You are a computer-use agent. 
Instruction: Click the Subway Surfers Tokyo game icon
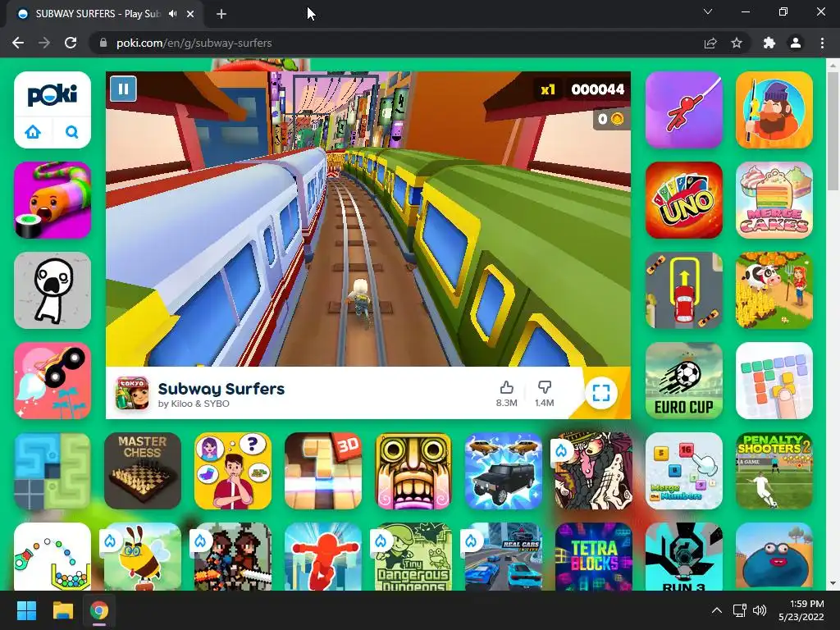(x=132, y=393)
